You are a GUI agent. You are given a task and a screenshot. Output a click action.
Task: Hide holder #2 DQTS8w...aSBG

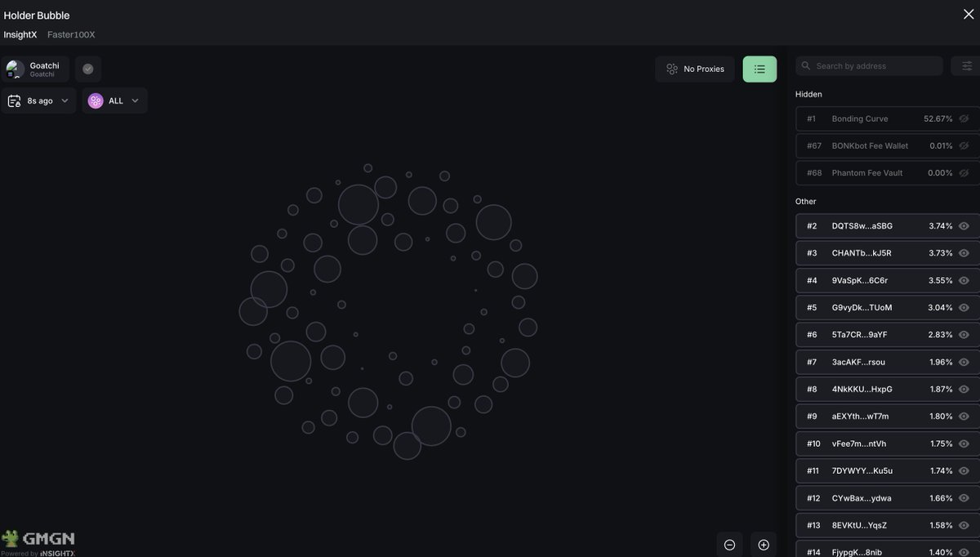click(964, 225)
